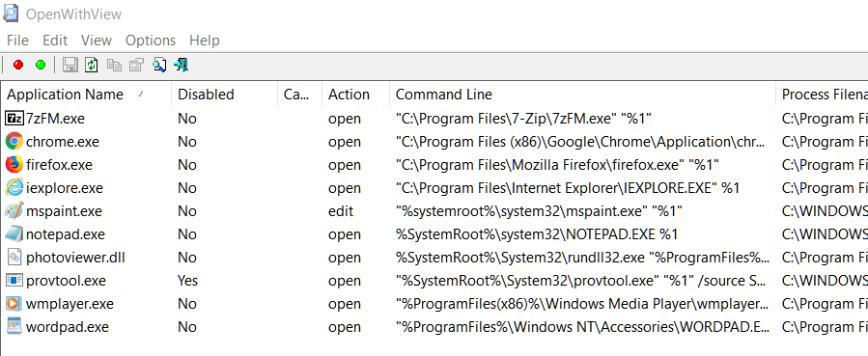Screen dimensions: 868x356
Task: Open the File menu
Action: (17, 41)
